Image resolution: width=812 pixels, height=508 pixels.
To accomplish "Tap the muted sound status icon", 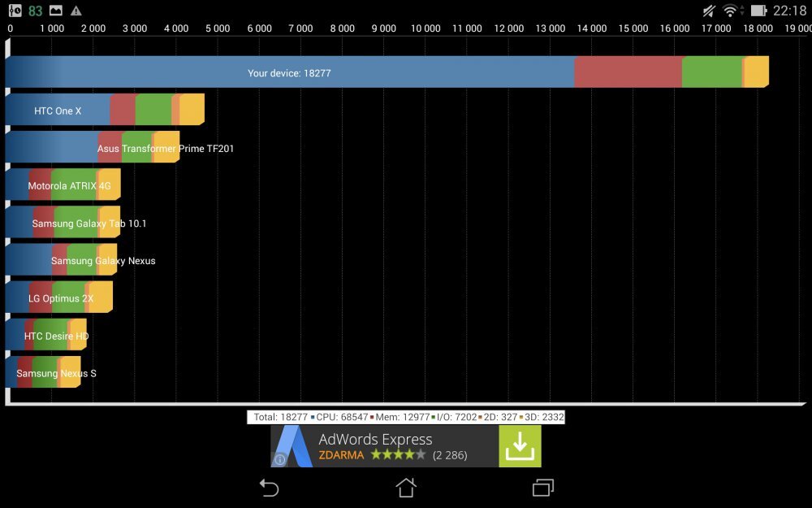I will (709, 11).
